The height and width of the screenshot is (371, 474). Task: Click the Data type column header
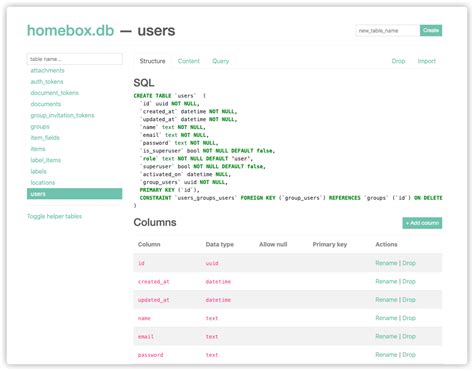(x=220, y=244)
